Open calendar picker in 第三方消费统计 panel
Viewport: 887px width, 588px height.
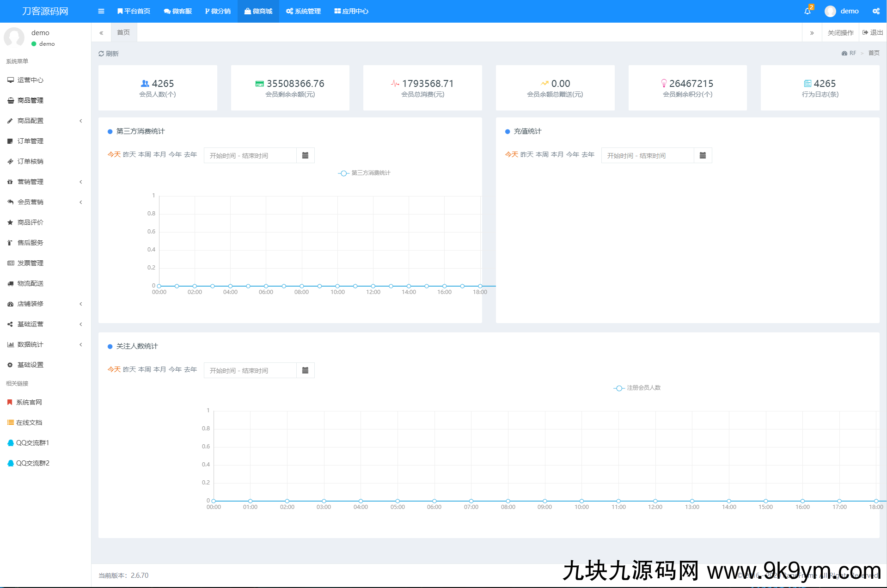pos(305,155)
